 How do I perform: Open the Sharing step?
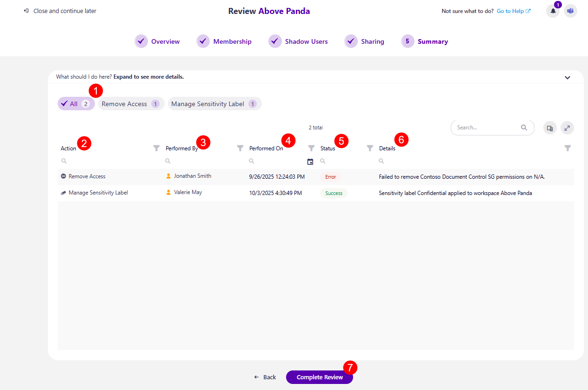365,41
